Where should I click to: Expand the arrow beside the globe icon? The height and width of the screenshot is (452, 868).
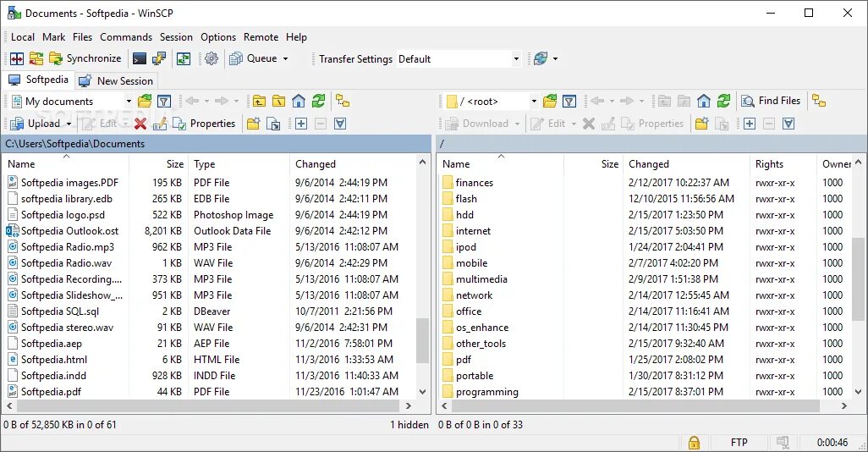point(555,58)
